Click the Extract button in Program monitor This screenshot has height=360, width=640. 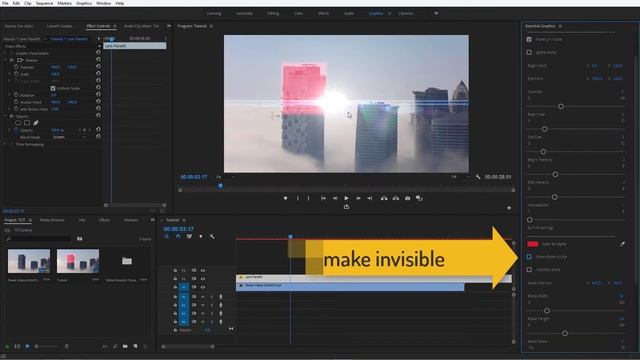click(396, 198)
